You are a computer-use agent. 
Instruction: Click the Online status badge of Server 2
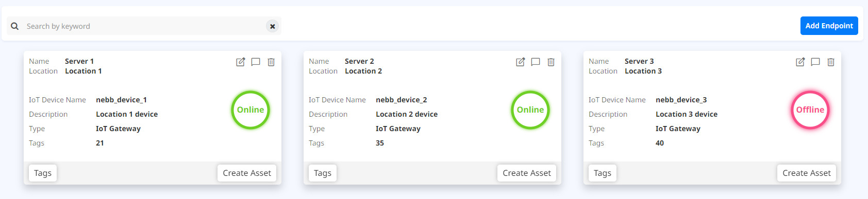click(530, 110)
